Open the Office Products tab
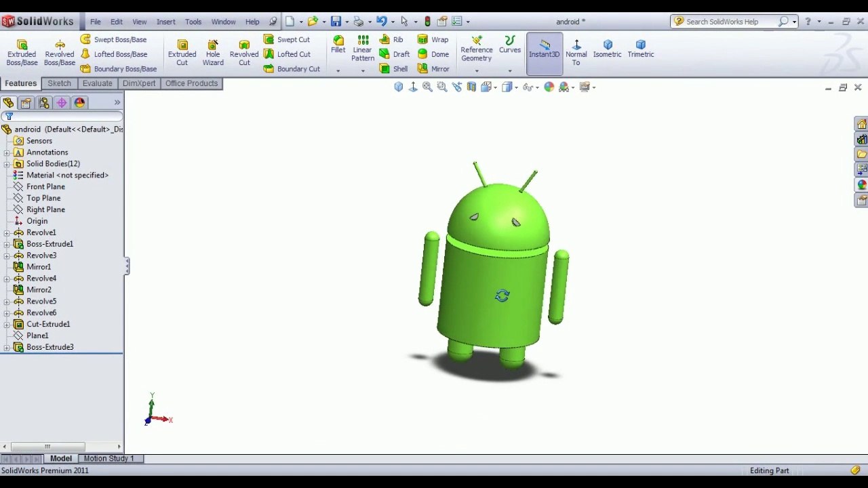 [191, 83]
